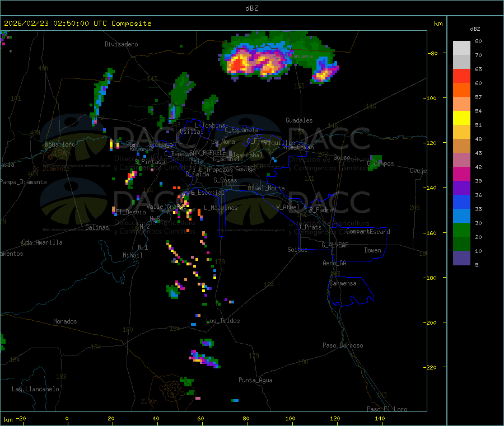This screenshot has height=426, width=504.
Task: Click the Guadales map label
Action: click(299, 120)
